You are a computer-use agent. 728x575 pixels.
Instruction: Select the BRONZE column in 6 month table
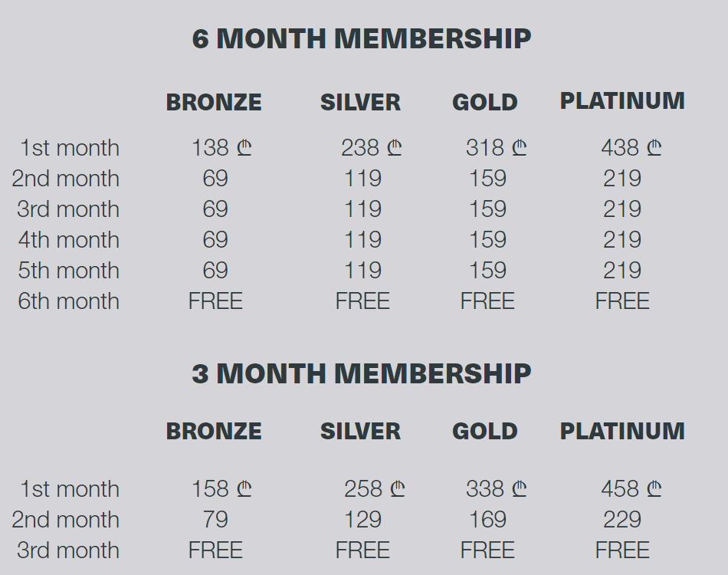(x=214, y=103)
